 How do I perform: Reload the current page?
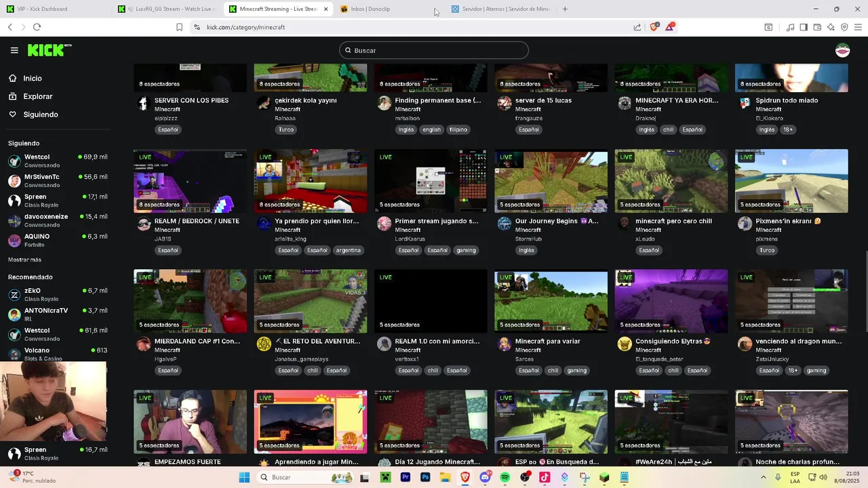[x=37, y=27]
